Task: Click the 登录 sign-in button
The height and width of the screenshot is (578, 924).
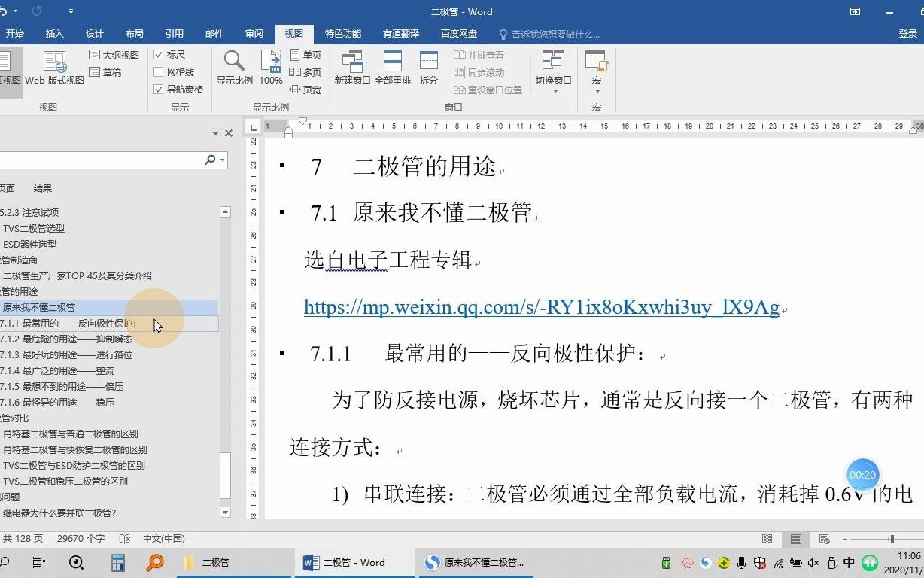Action: [x=908, y=33]
